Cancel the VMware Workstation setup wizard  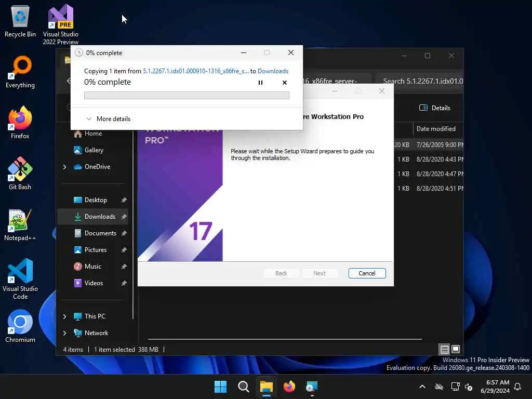tap(367, 273)
